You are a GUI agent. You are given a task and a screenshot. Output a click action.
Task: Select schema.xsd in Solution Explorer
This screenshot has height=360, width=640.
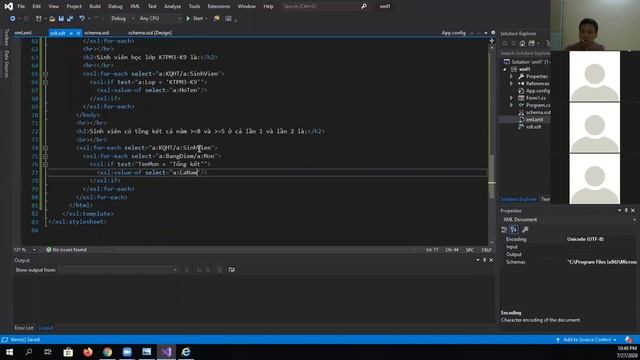click(534, 112)
